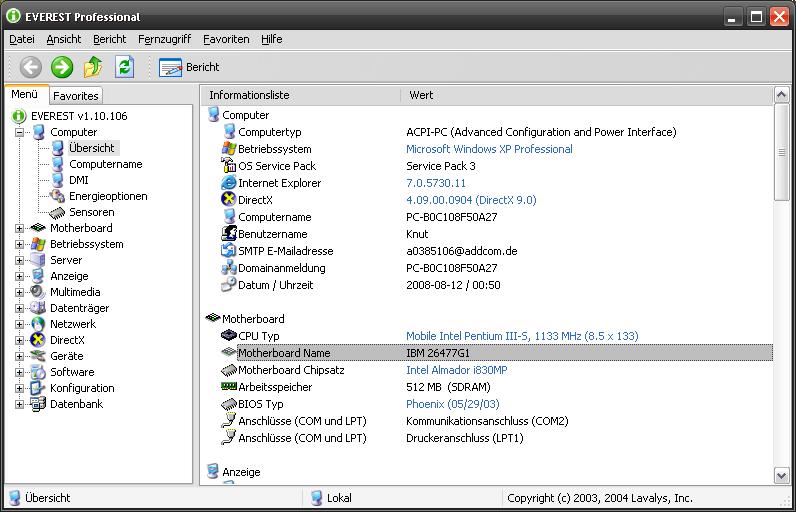
Task: Open the Datei menu
Action: [22, 39]
